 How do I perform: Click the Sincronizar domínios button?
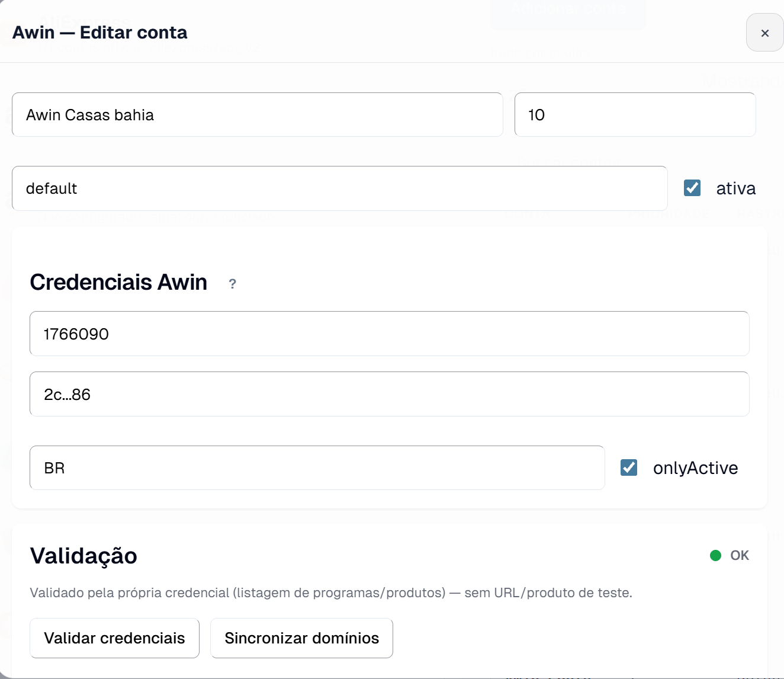pyautogui.click(x=301, y=638)
